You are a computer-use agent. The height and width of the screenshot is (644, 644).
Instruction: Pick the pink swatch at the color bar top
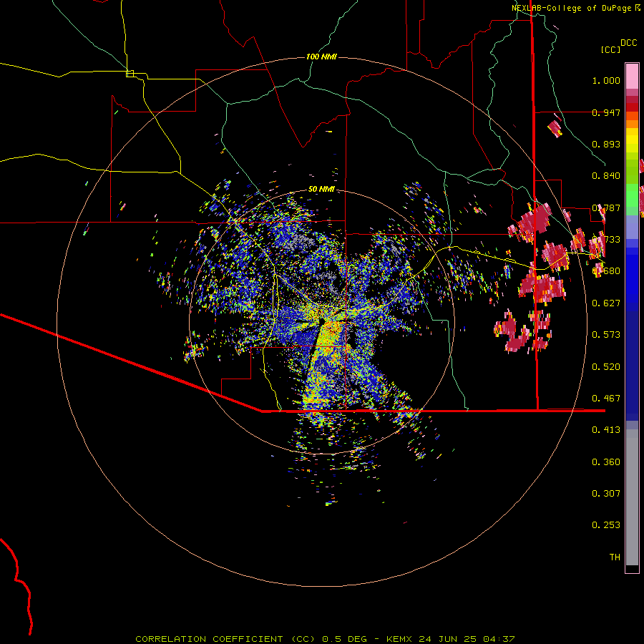click(x=632, y=76)
